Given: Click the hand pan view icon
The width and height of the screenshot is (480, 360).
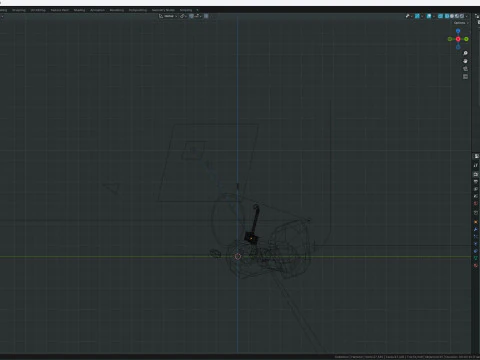Looking at the screenshot, I should click(x=465, y=61).
